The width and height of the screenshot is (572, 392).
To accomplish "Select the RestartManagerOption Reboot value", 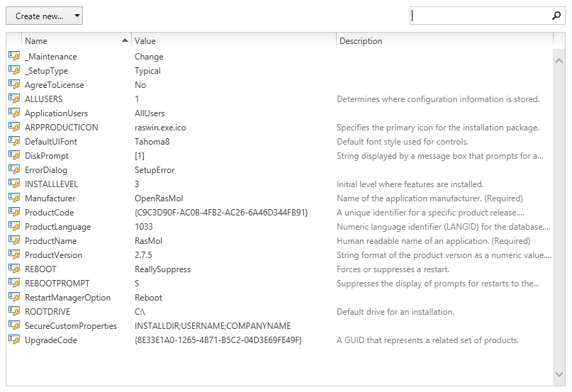I will click(148, 298).
